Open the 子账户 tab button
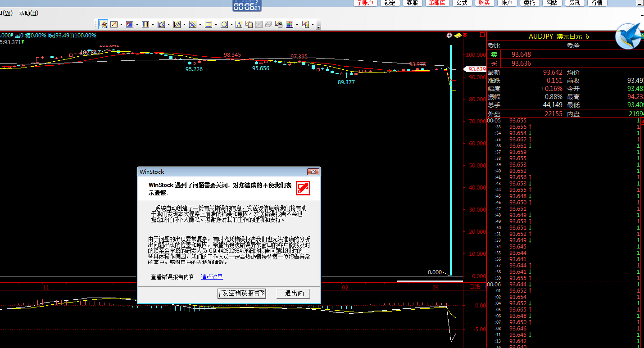Screen dimensions: 644x348 coord(365,3)
